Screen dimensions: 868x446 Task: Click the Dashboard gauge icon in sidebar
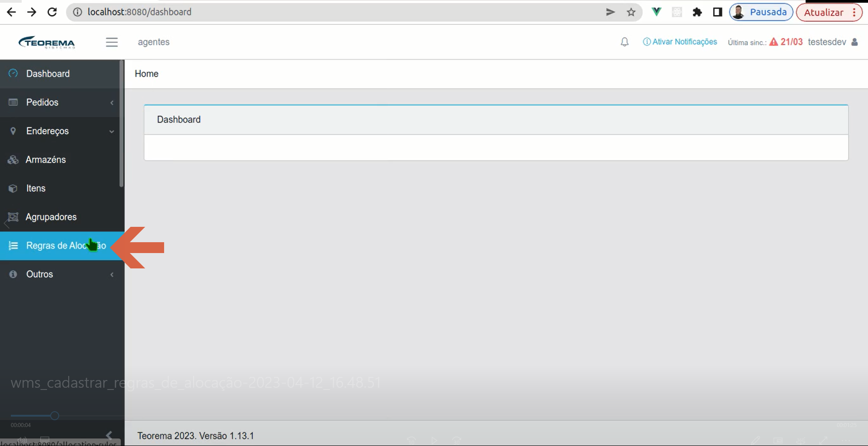pyautogui.click(x=13, y=73)
